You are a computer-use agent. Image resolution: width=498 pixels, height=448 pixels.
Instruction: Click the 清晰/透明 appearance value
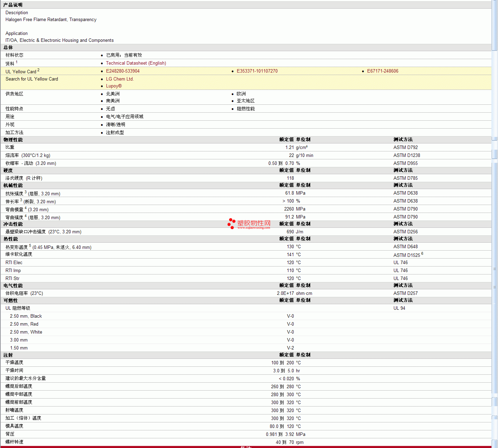coord(116,125)
